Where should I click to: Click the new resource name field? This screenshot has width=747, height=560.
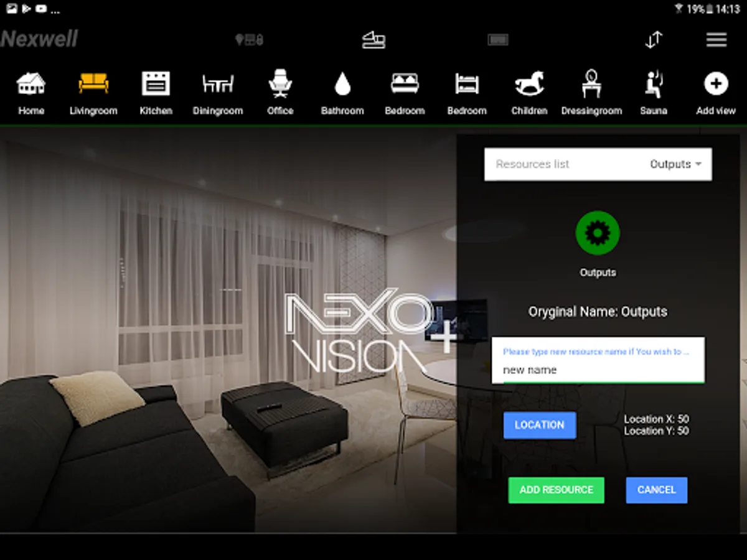coord(598,360)
